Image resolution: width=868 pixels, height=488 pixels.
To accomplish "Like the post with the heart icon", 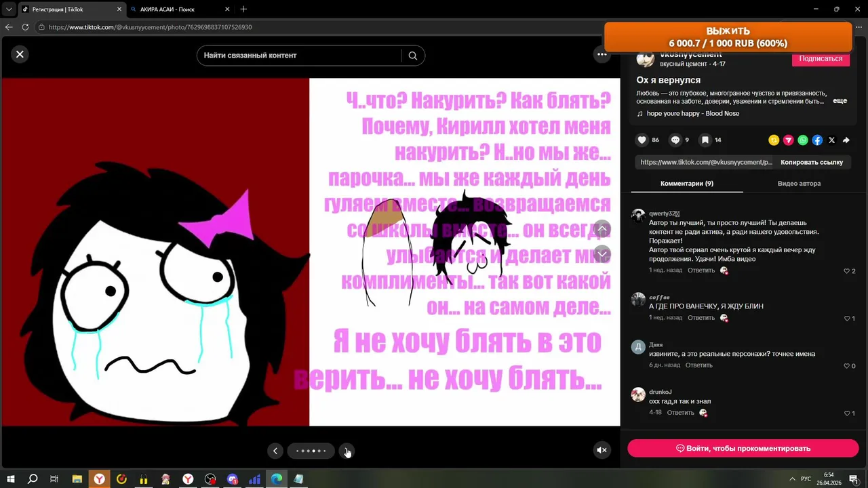I will coord(642,140).
